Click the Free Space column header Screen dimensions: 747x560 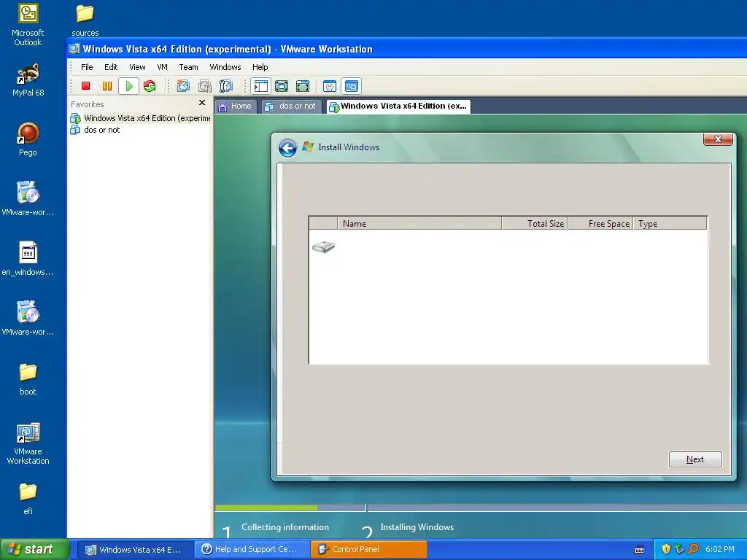tap(600, 223)
